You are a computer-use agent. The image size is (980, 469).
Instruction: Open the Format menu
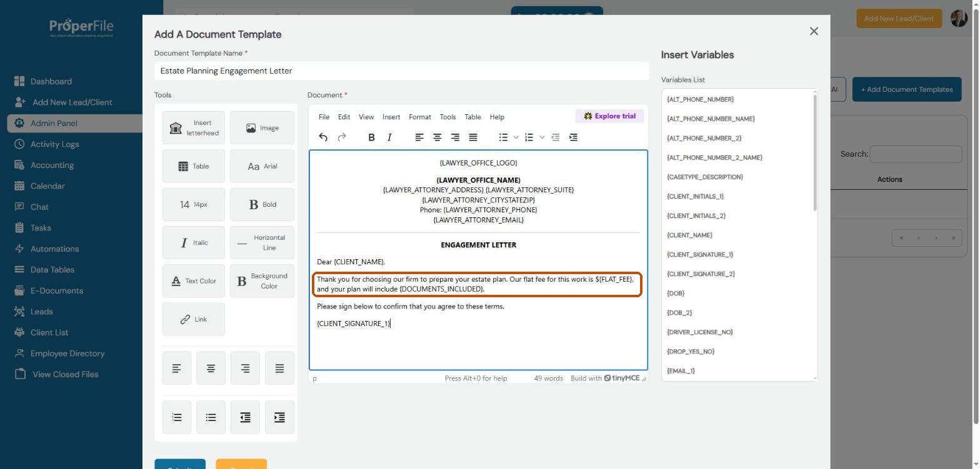pyautogui.click(x=420, y=117)
